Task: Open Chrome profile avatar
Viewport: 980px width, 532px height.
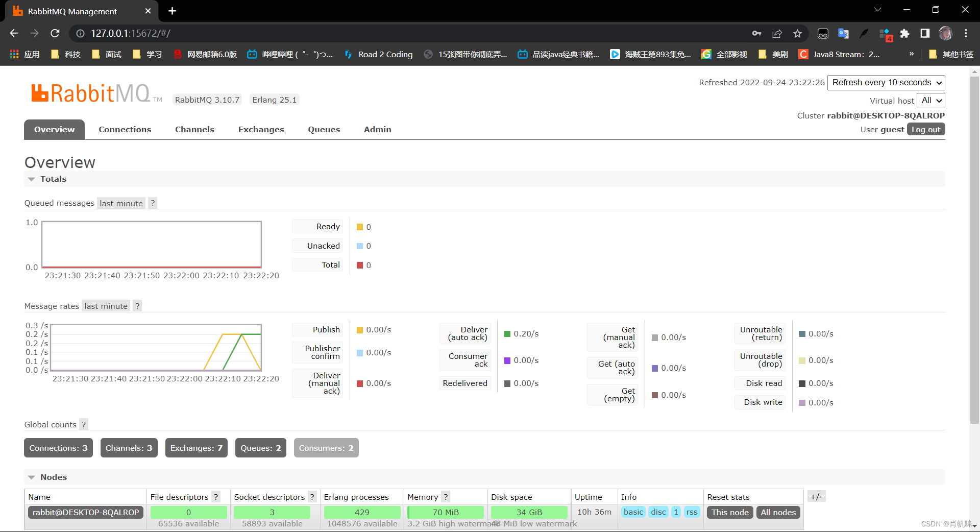Action: coord(945,33)
